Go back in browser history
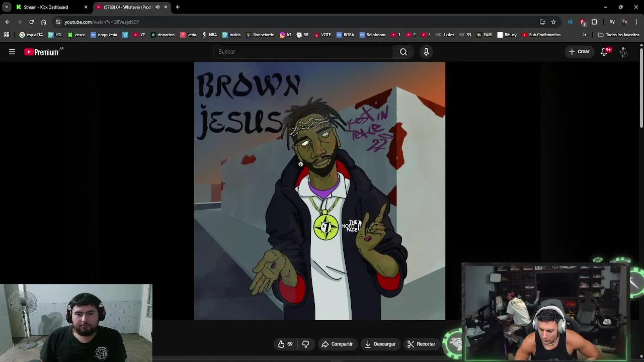644x362 pixels. click(x=7, y=22)
